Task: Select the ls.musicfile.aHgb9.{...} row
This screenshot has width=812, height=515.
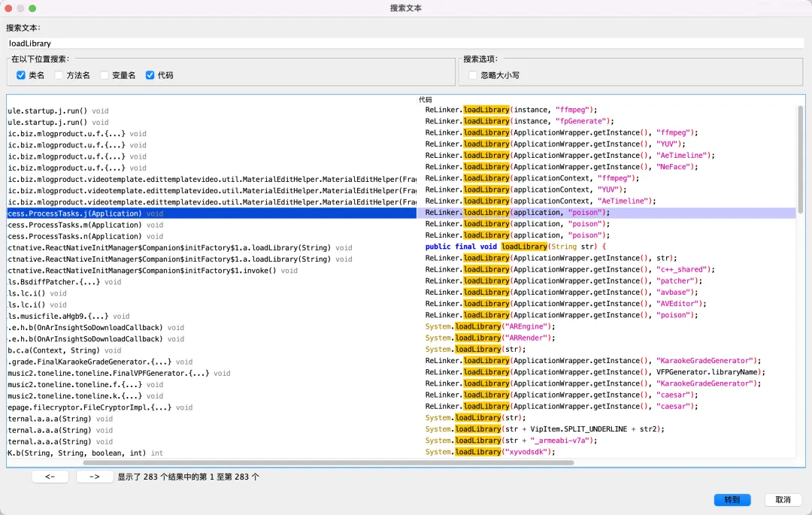Action: (x=212, y=316)
